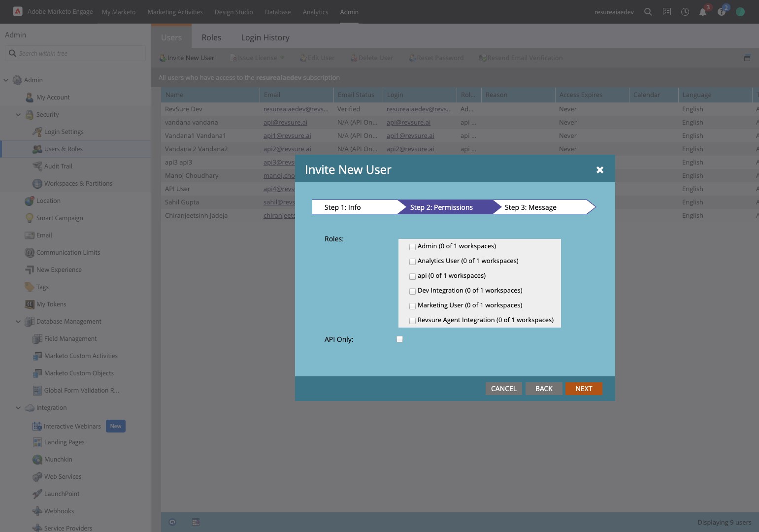This screenshot has height=532, width=759.
Task: Sort by the Name column header
Action: pyautogui.click(x=210, y=95)
